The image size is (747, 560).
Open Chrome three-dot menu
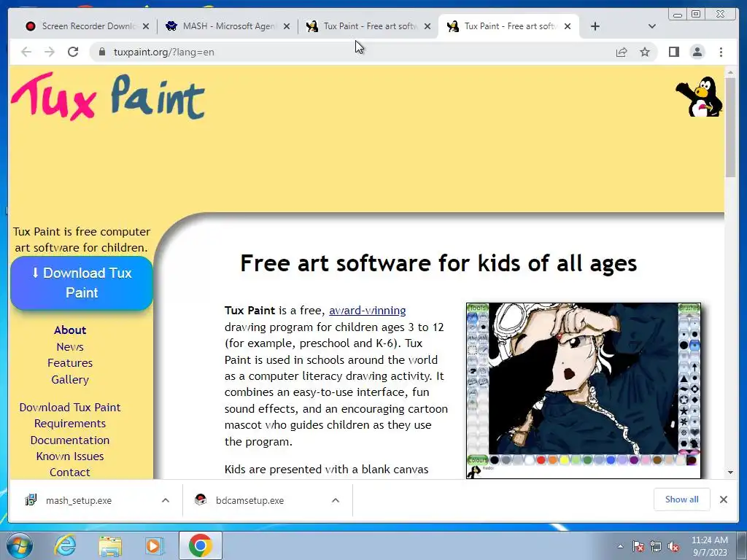click(721, 52)
